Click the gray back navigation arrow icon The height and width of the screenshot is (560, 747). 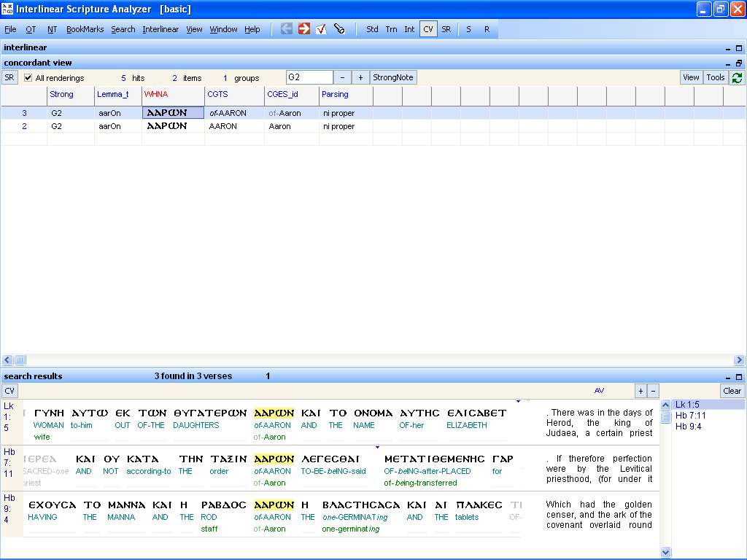pos(286,29)
